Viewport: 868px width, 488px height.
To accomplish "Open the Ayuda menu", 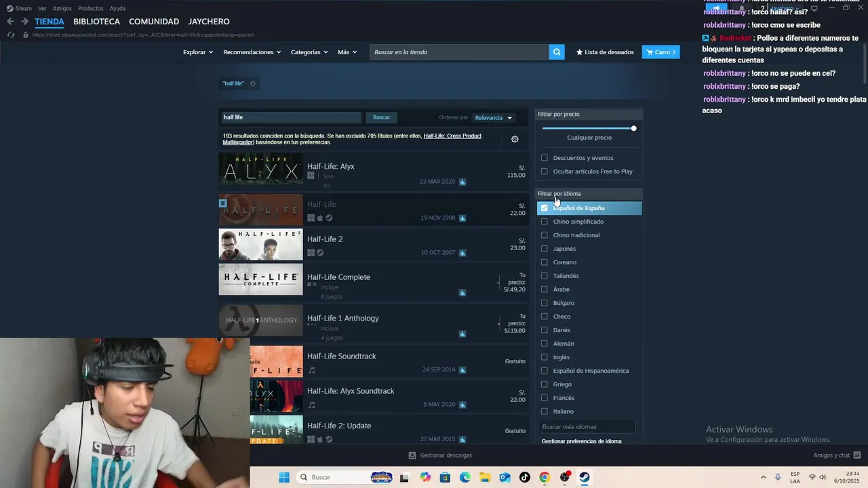I will [x=117, y=8].
